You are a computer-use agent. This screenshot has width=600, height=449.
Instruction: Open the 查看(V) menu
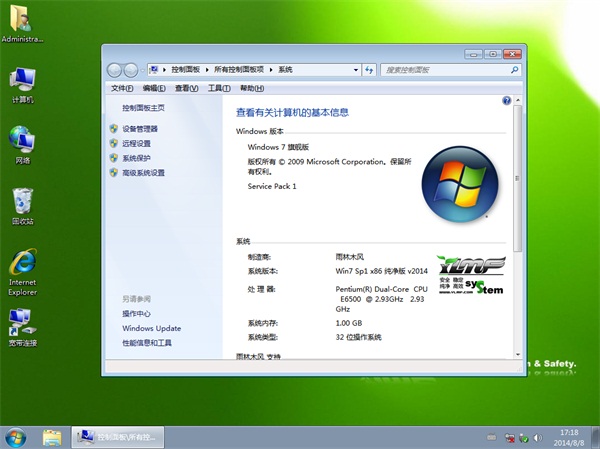click(x=186, y=88)
